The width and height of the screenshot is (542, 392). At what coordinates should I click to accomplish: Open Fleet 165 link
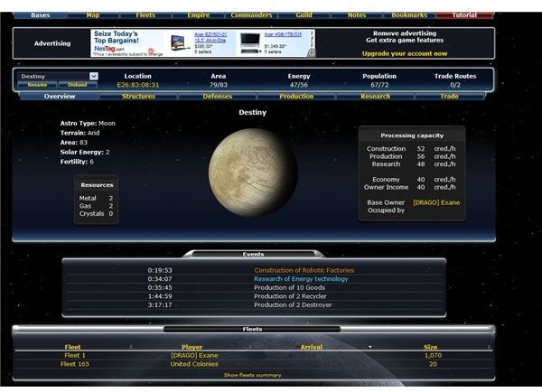[75, 364]
